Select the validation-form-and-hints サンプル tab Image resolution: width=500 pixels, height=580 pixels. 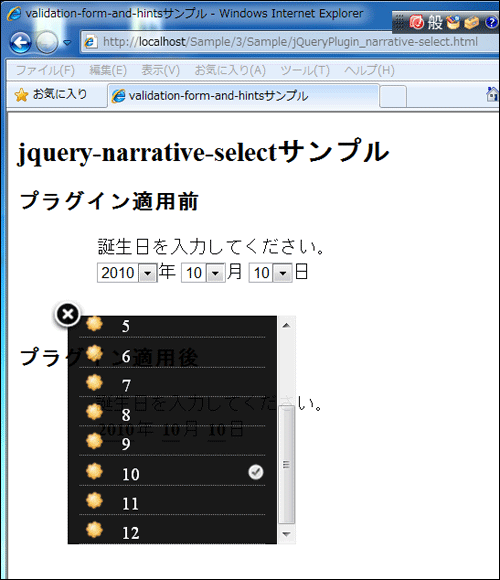[x=243, y=96]
